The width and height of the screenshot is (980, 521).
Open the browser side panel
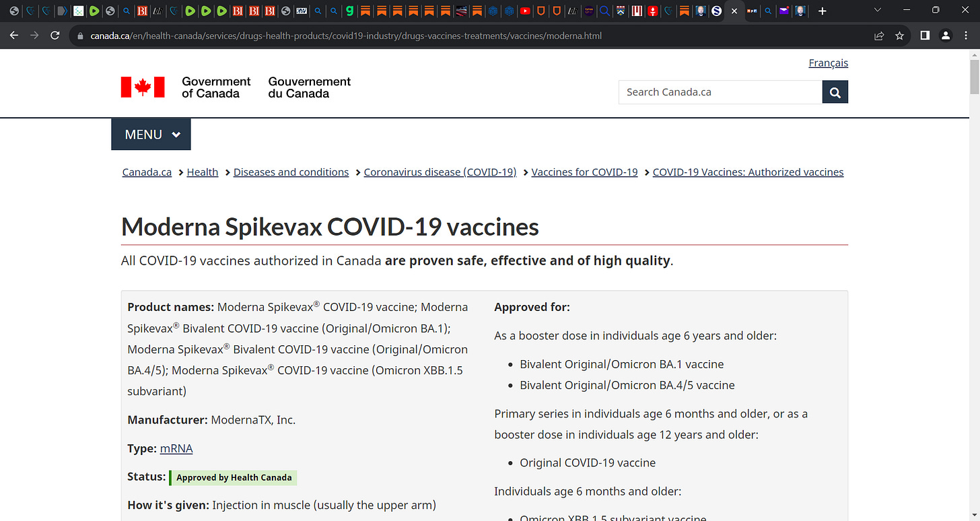pos(925,36)
